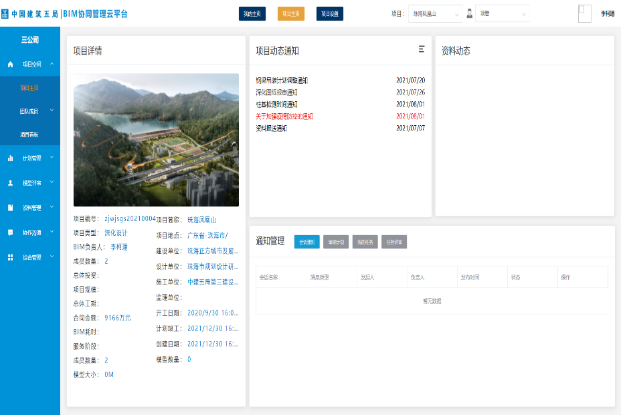Click the document icon for 资料管理

pos(10,207)
